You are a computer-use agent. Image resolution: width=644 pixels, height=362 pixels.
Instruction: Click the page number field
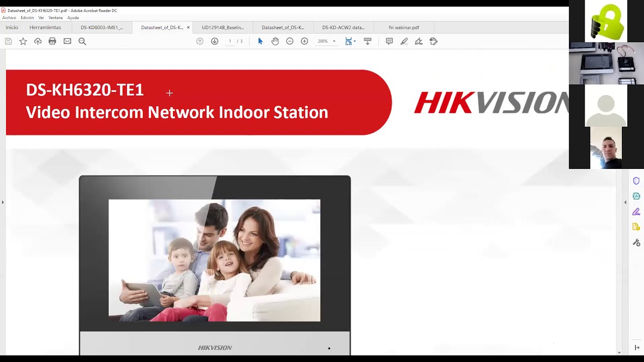click(230, 41)
